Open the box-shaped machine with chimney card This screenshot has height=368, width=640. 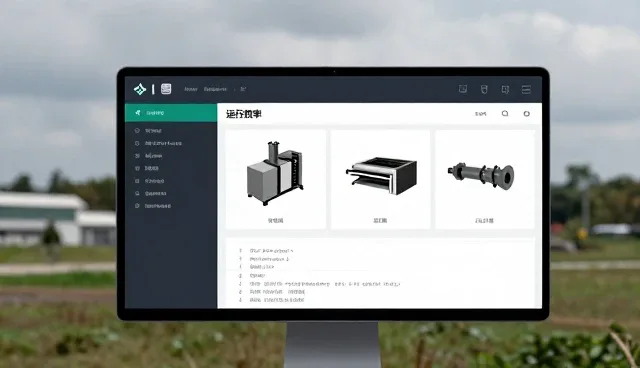pyautogui.click(x=276, y=180)
